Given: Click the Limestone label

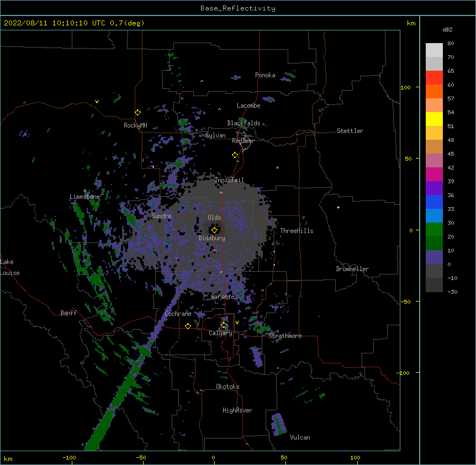Looking at the screenshot, I should [x=84, y=197].
